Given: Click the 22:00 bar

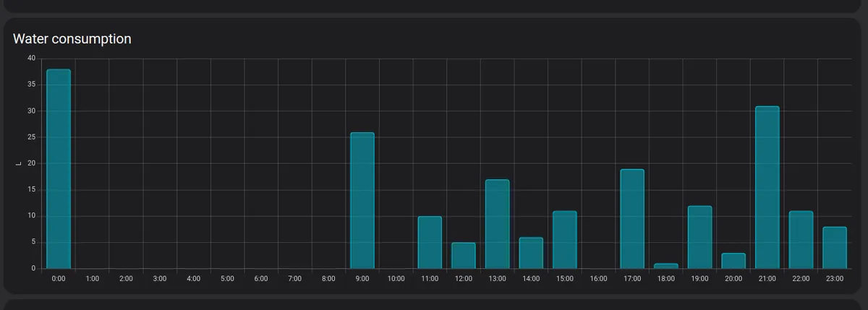Looking at the screenshot, I should 801,240.
